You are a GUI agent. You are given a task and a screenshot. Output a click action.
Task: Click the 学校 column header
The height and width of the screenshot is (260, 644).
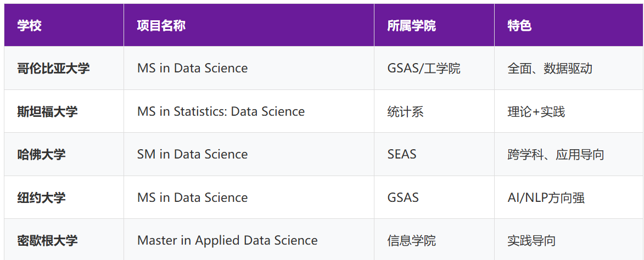pos(30,26)
